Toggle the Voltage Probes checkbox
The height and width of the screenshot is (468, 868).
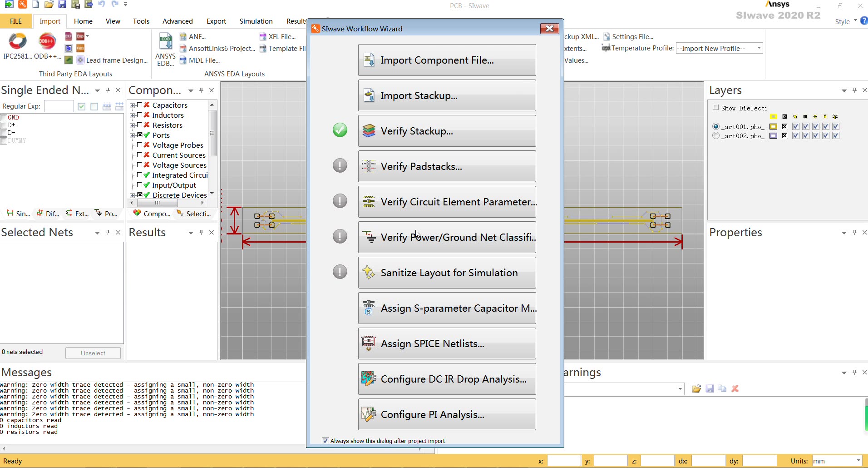tap(140, 144)
